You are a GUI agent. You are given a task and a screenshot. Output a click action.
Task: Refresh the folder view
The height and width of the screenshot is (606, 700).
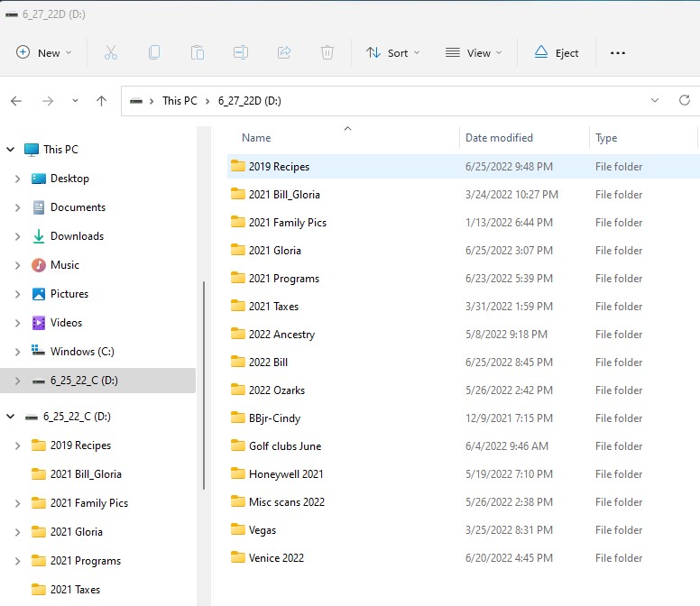tap(685, 100)
